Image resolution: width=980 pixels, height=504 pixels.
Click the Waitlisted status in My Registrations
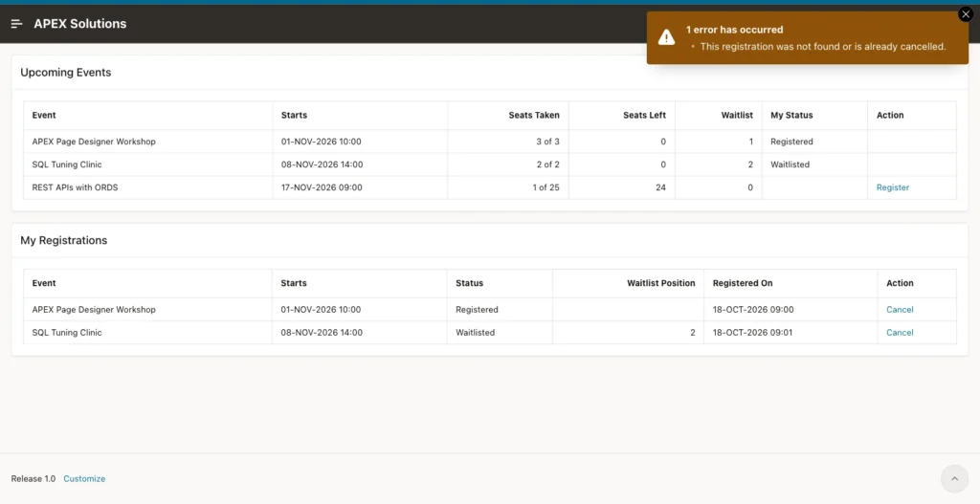475,333
